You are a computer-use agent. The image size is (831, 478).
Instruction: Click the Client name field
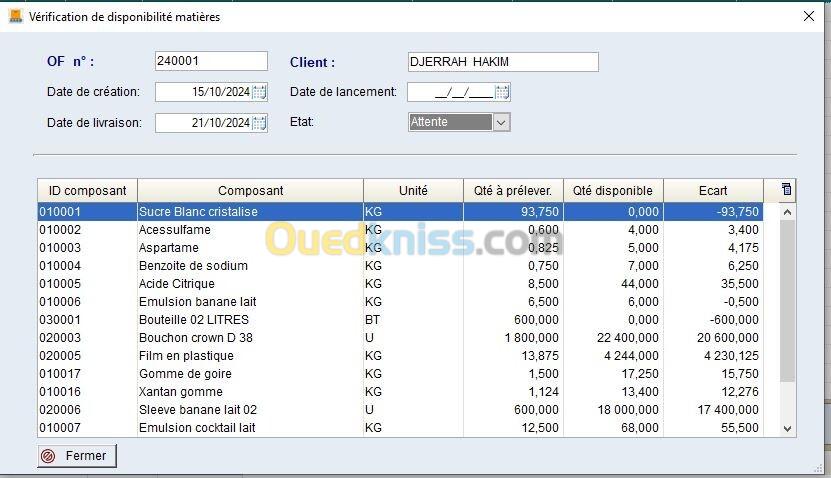coord(503,62)
